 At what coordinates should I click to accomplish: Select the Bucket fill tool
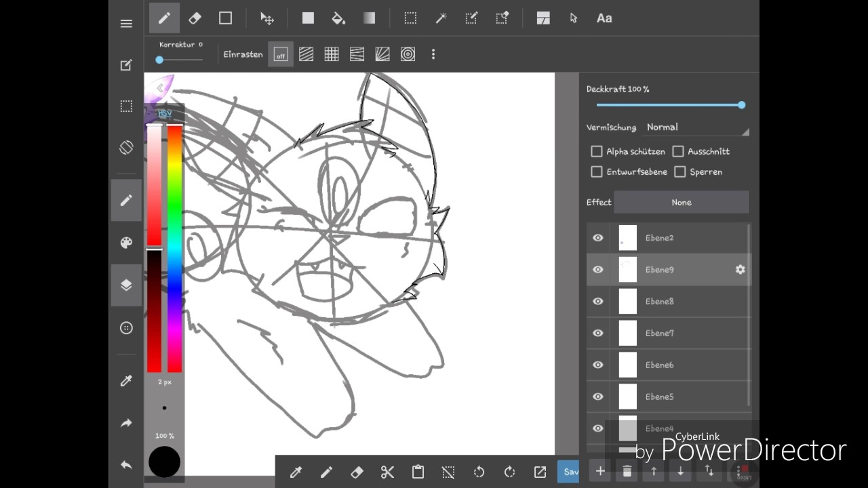click(338, 18)
